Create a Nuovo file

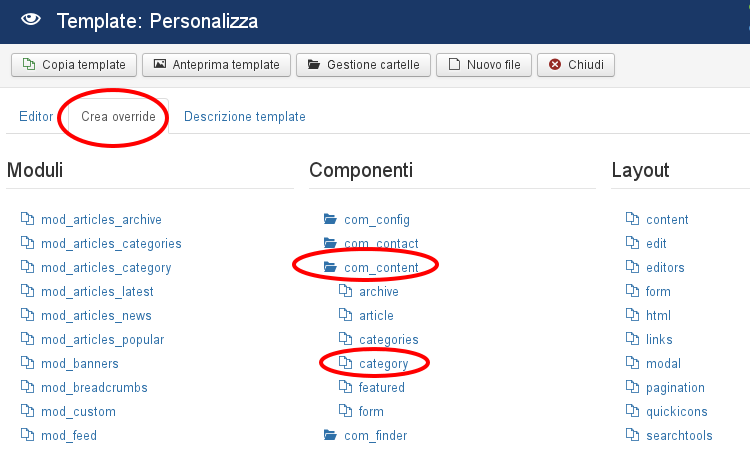coord(484,65)
